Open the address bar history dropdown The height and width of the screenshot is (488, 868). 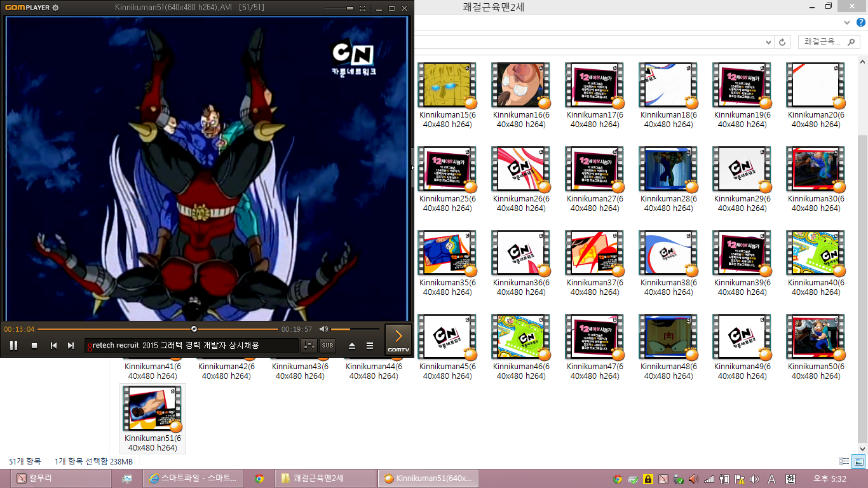click(x=768, y=41)
